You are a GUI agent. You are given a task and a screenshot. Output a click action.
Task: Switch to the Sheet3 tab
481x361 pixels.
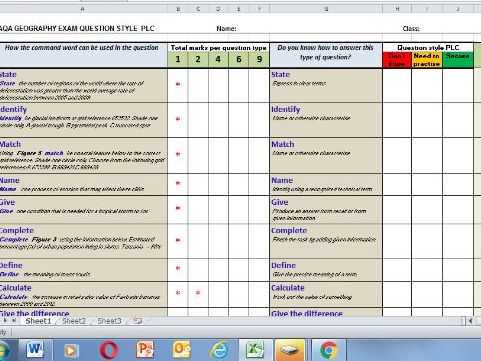[109, 321]
